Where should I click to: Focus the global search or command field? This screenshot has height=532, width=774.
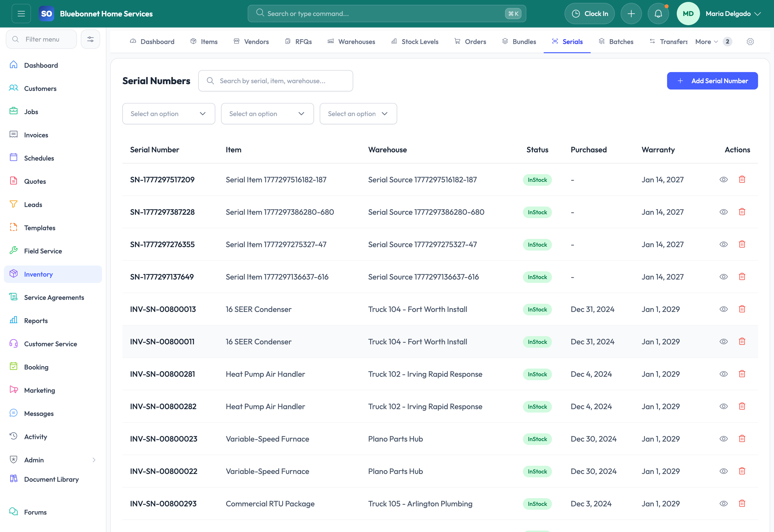387,14
